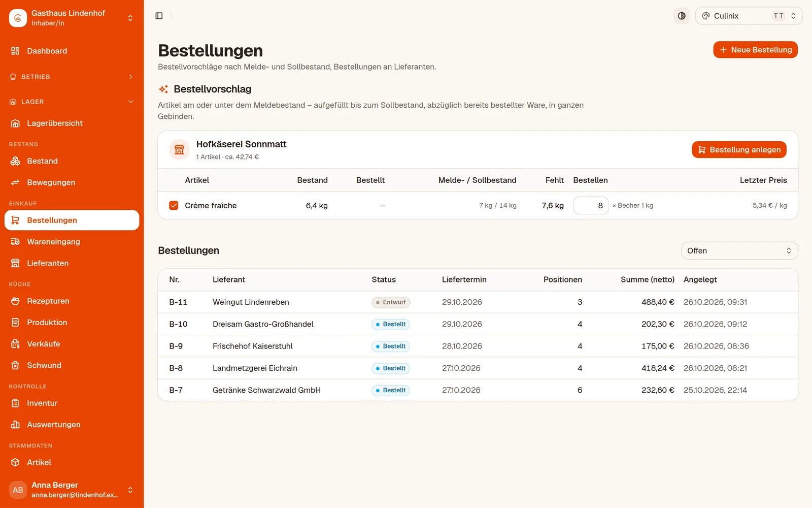Click the Entwurf status badge

click(x=391, y=302)
